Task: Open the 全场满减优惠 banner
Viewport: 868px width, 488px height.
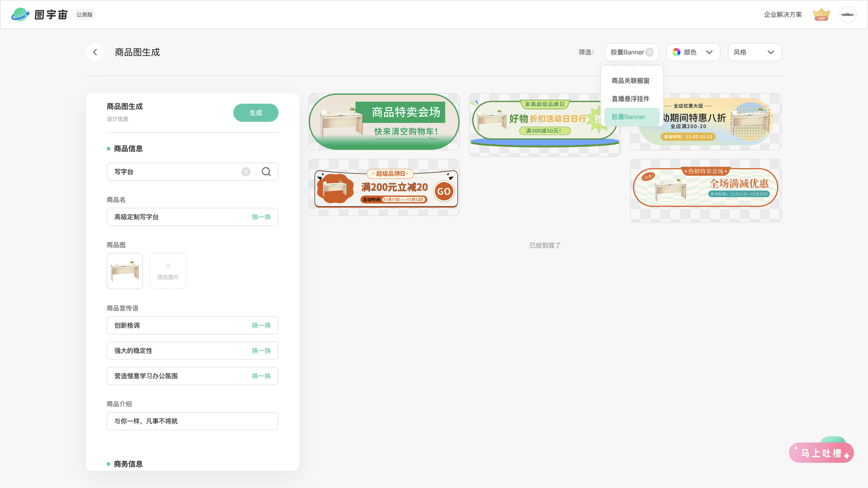Action: pyautogui.click(x=706, y=191)
